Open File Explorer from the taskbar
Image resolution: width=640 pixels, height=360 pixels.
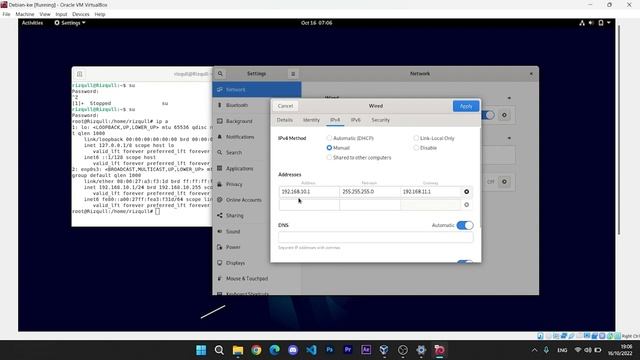coord(238,350)
